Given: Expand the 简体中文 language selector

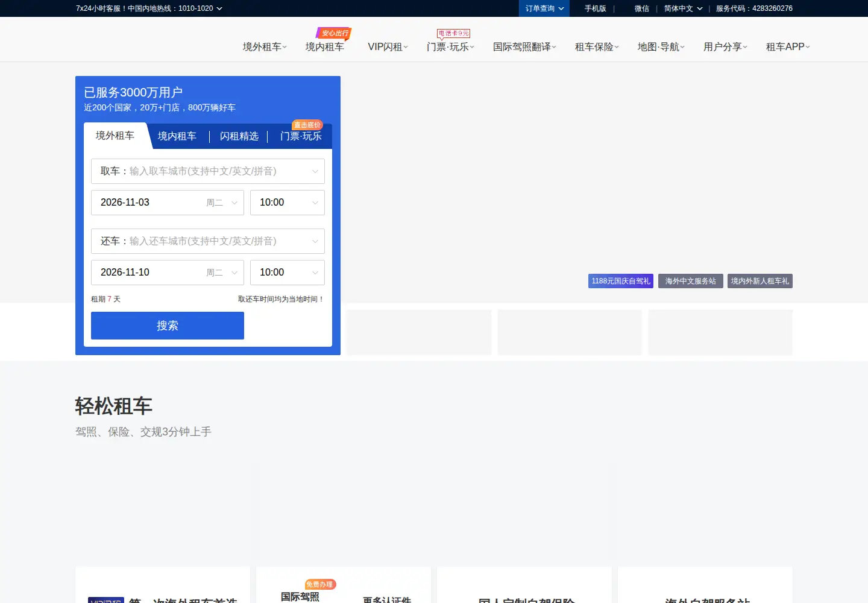Looking at the screenshot, I should coord(683,8).
